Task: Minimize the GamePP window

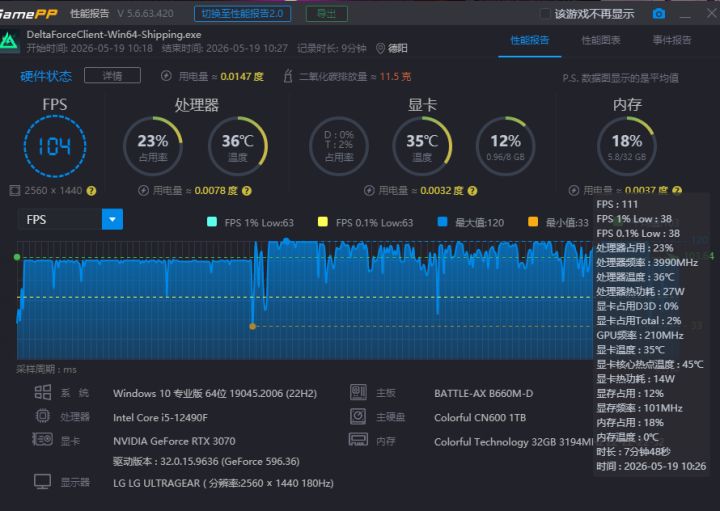Action: click(x=685, y=15)
